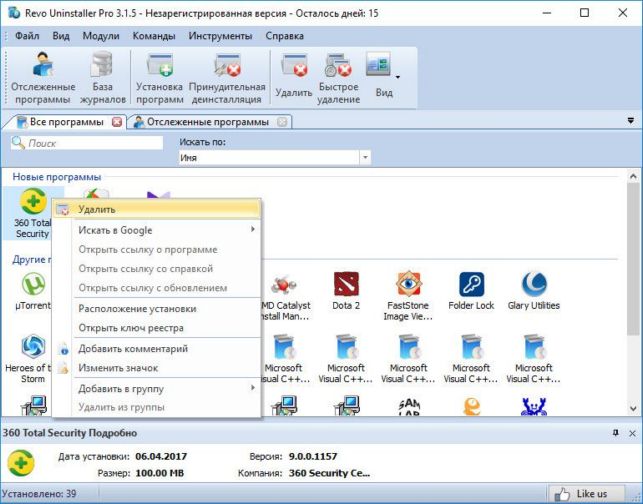Open the Инструменты menu

click(x=220, y=36)
